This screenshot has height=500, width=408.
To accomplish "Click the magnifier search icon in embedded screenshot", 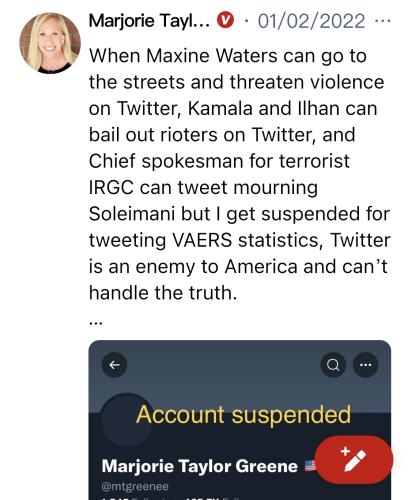I will 333,365.
